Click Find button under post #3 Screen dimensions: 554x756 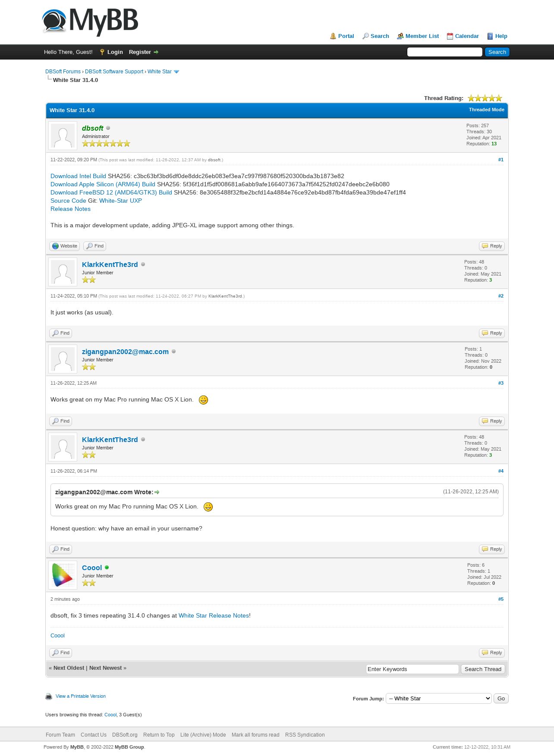coord(60,421)
